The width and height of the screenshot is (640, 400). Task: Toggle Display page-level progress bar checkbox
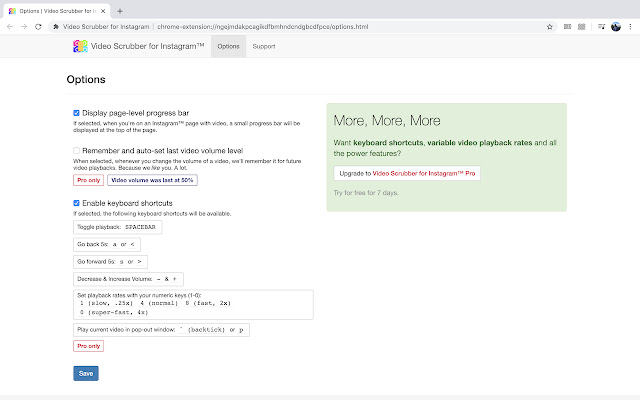(x=76, y=113)
